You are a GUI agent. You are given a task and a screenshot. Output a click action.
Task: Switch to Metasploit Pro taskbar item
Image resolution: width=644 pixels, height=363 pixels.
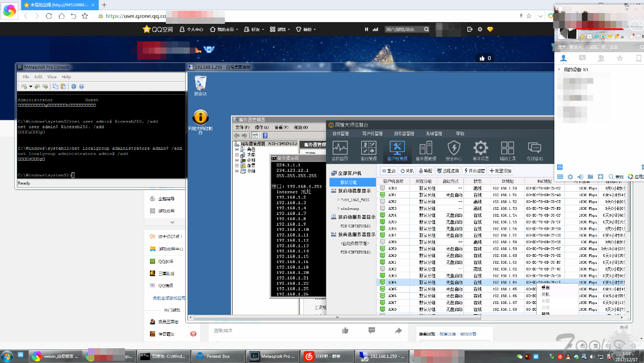coord(273,356)
